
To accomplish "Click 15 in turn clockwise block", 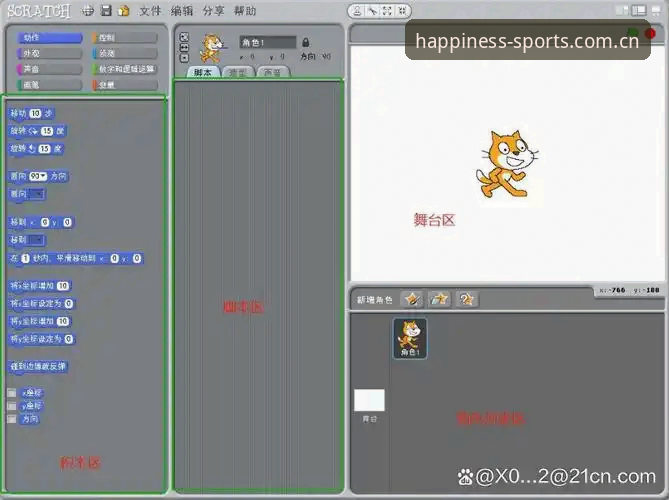I will 47,131.
